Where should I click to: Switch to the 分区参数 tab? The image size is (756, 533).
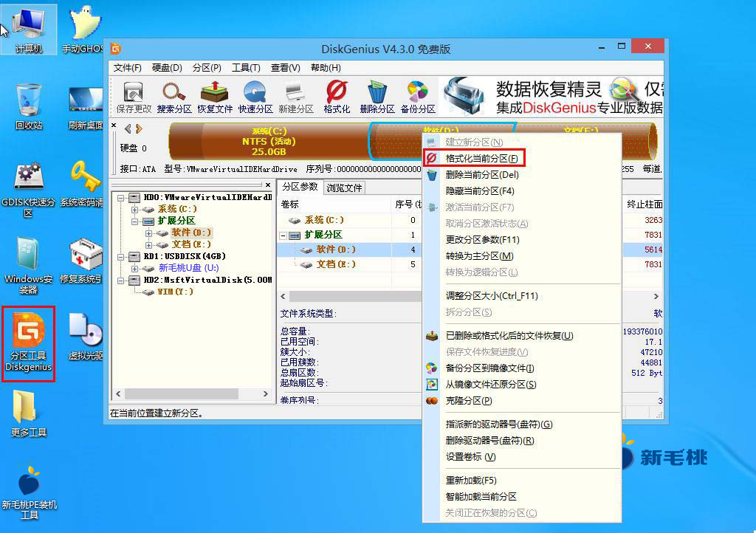pos(300,187)
